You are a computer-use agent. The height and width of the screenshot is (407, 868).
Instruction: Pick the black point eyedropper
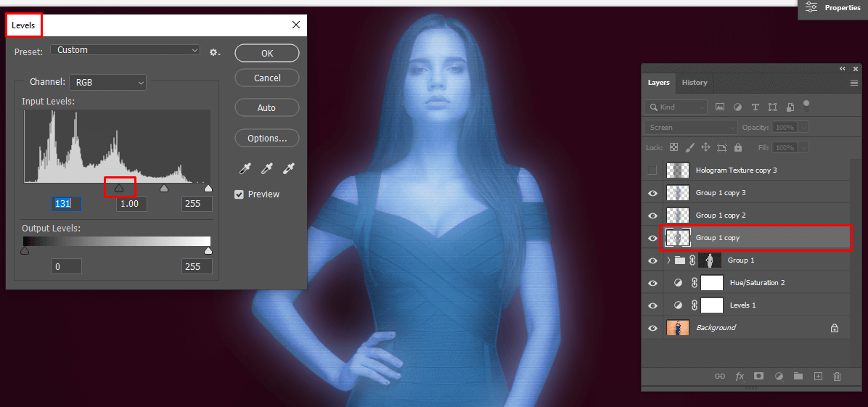point(245,168)
